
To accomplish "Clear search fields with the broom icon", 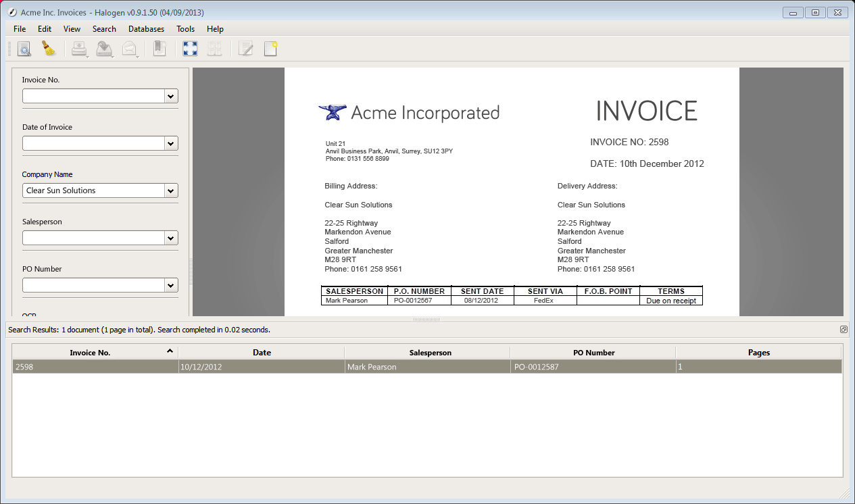I will click(49, 49).
